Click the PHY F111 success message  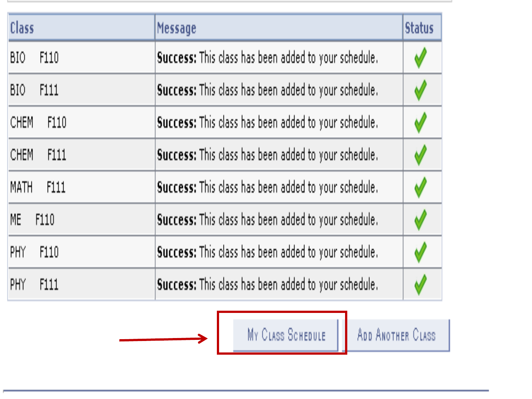(267, 285)
